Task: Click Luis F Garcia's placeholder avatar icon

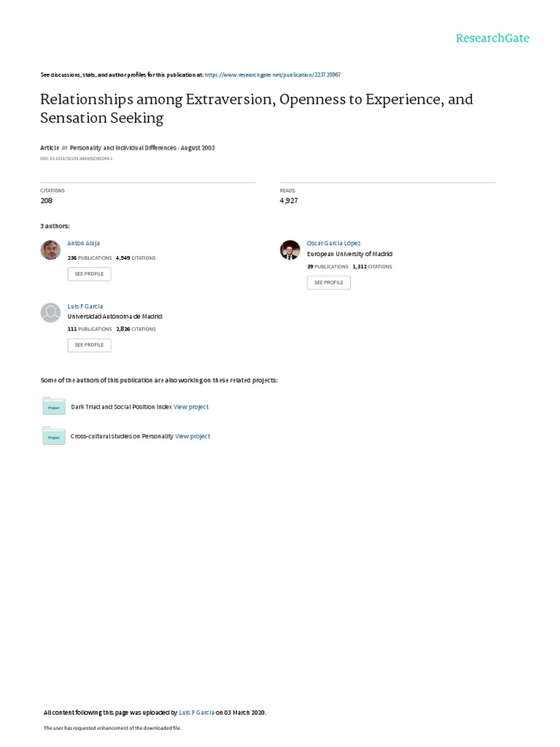Action: [x=50, y=312]
